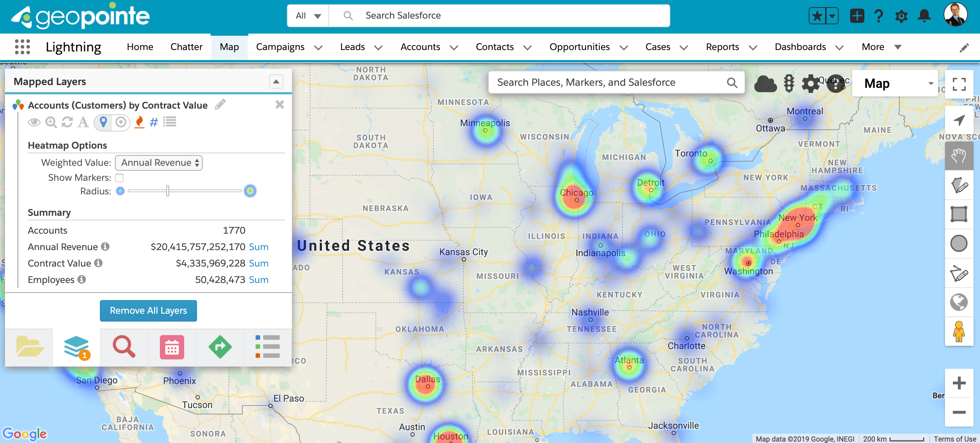Open the More navigation dropdown
Viewport: 980px width, 443px height.
pos(881,47)
